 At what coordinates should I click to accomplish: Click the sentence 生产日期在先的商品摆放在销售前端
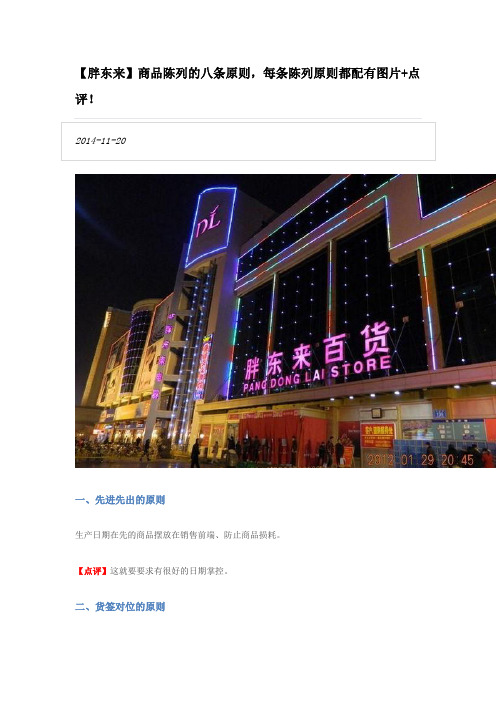[x=145, y=535]
